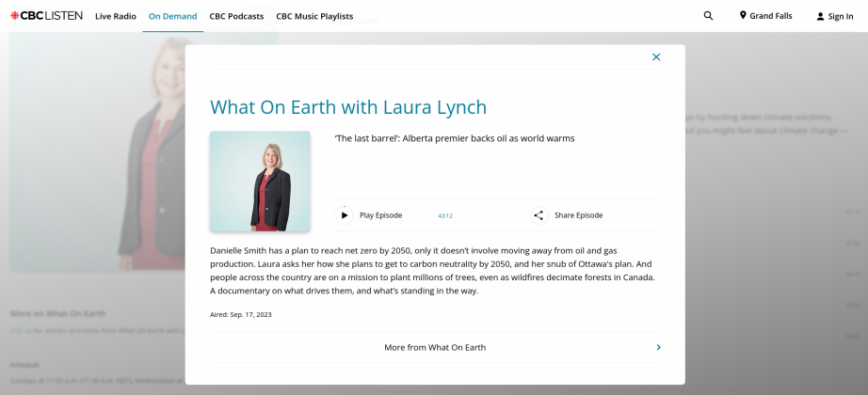Click the Laura Lynch host thumbnail
The height and width of the screenshot is (395, 868).
[260, 182]
